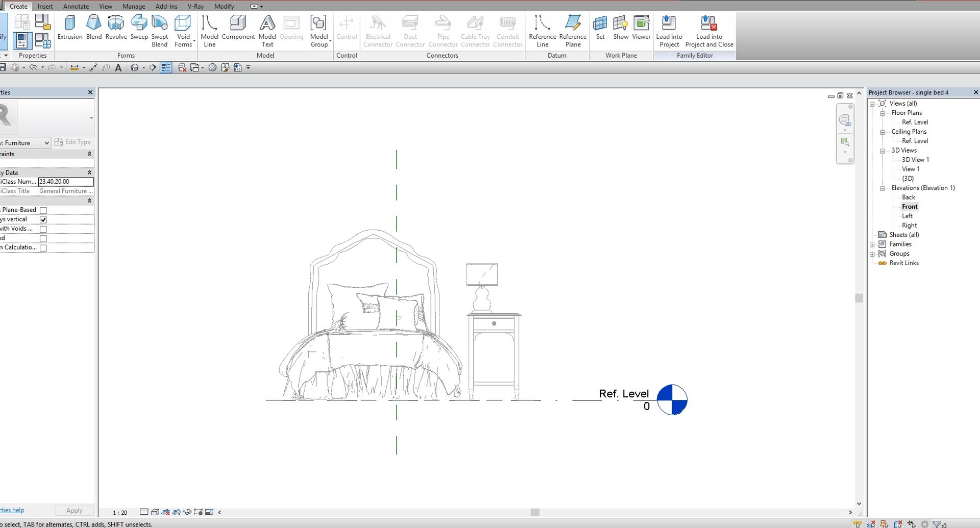Click the Apply button
This screenshot has width=980, height=528.
pyautogui.click(x=74, y=510)
